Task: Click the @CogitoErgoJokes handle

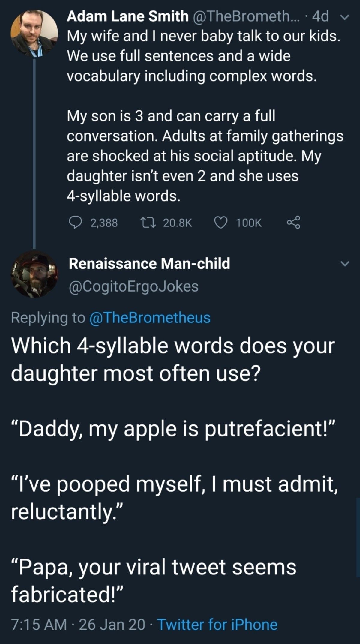Action: [134, 286]
